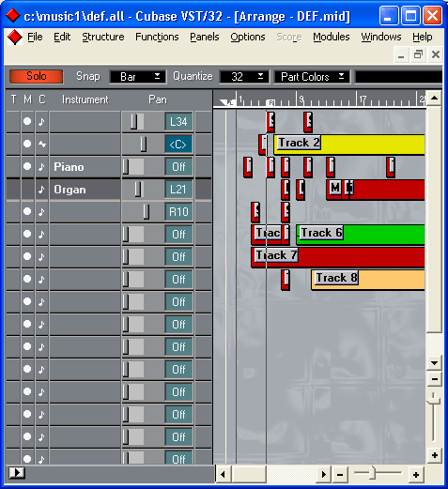Click the vertical scrollbar track
448x489 pixels.
click(x=435, y=344)
